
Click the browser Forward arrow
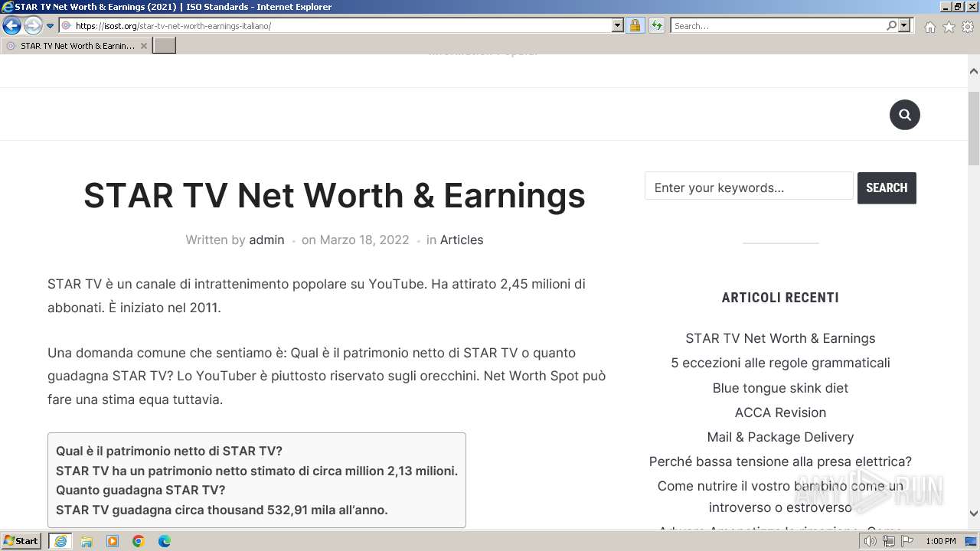(x=33, y=26)
